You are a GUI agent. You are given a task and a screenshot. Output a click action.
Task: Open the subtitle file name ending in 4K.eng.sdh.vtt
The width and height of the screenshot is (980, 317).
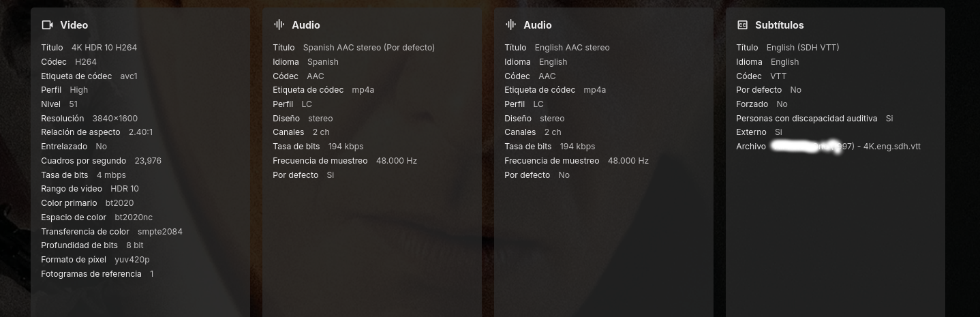point(847,147)
